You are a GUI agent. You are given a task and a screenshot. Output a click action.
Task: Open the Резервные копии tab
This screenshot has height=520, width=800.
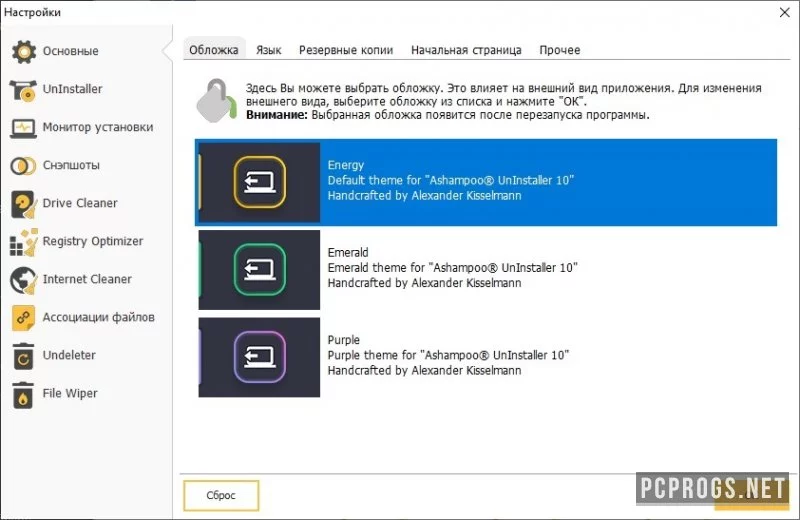(346, 50)
